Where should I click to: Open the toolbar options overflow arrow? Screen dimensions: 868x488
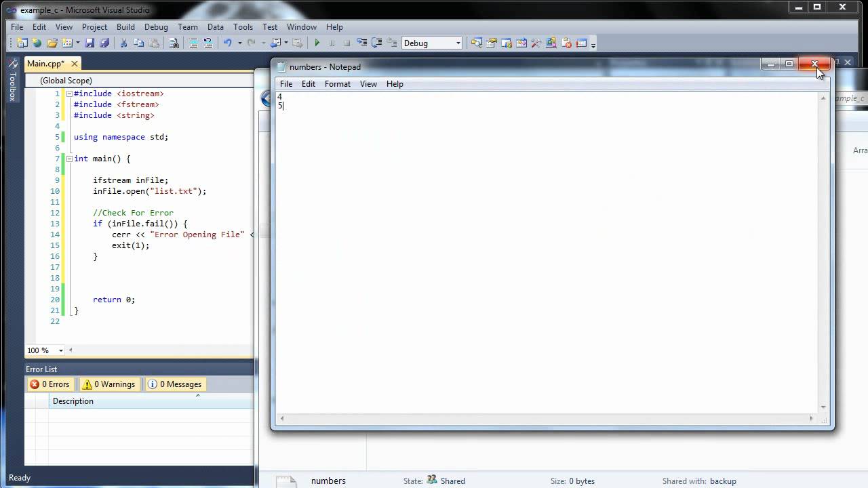(x=593, y=45)
